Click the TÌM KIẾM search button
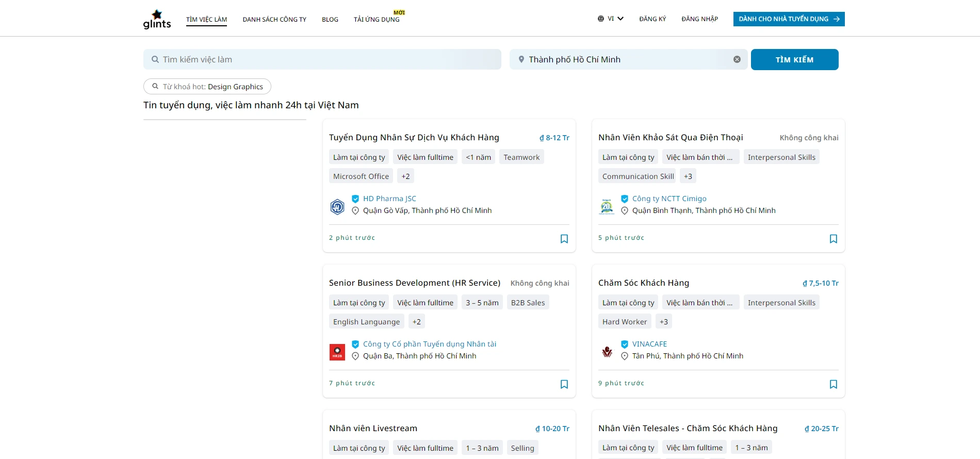Viewport: 980px width, 459px height. [794, 59]
